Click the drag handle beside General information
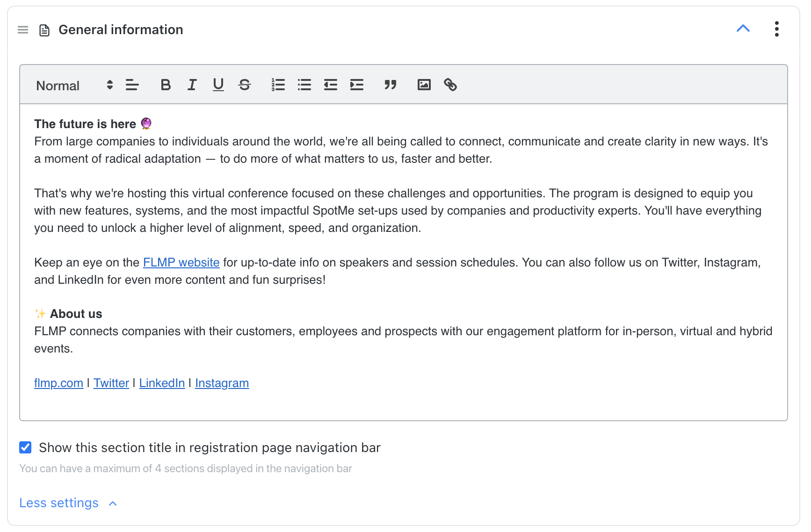This screenshot has width=811, height=532. [x=22, y=30]
